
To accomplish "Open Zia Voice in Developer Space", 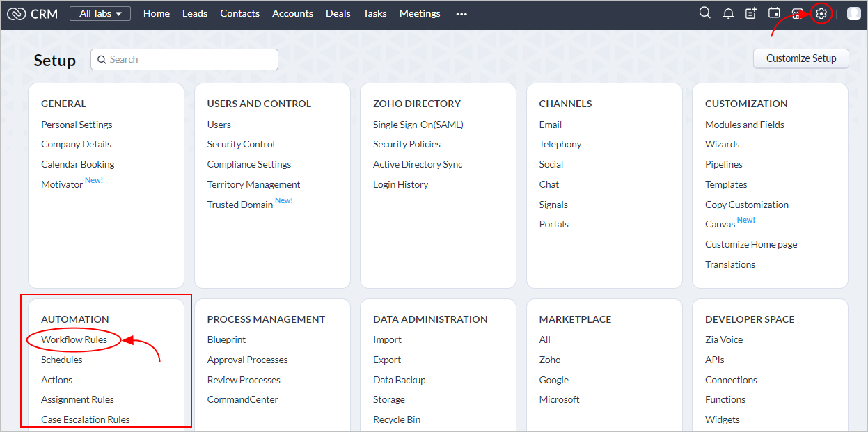I will tap(724, 339).
